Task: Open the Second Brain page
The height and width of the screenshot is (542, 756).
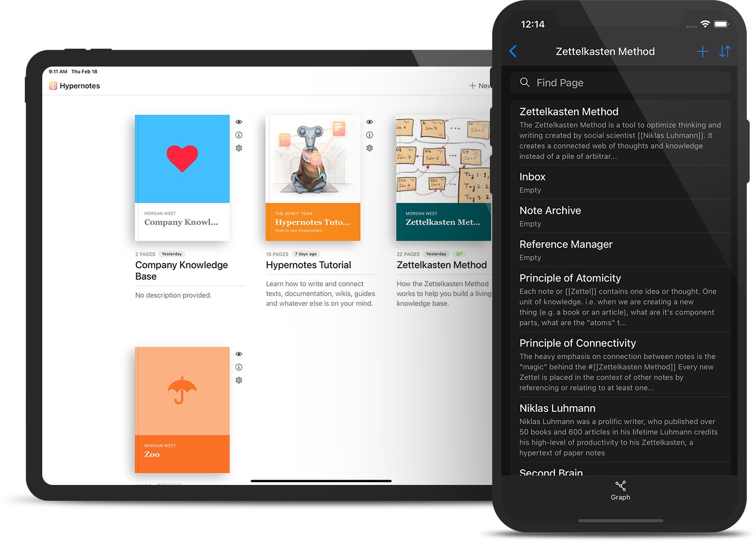Action: pyautogui.click(x=620, y=470)
